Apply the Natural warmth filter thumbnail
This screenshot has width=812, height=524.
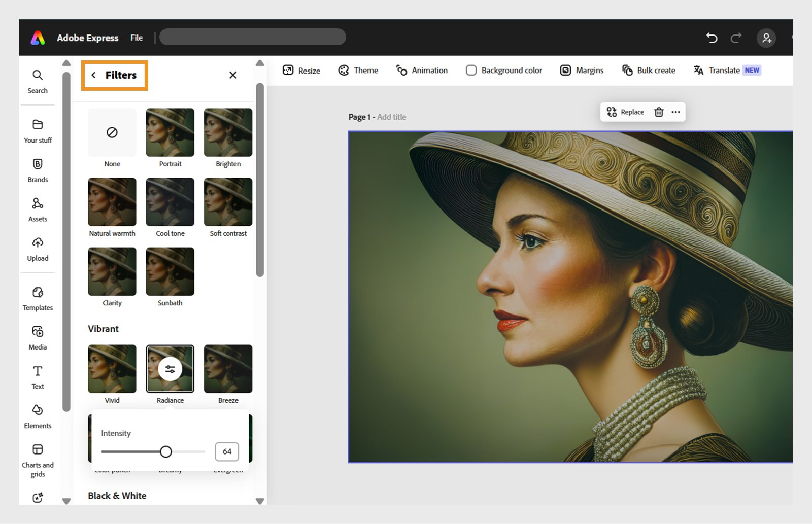click(112, 202)
